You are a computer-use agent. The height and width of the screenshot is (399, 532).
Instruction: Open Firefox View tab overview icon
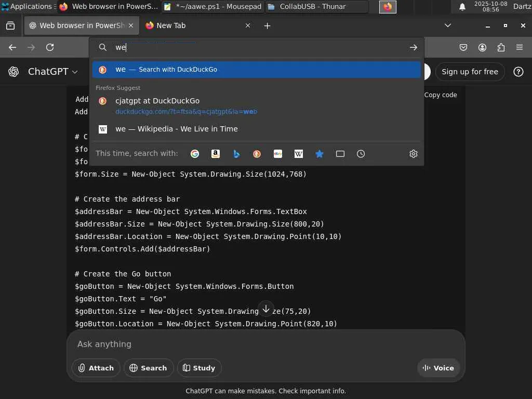click(10, 25)
